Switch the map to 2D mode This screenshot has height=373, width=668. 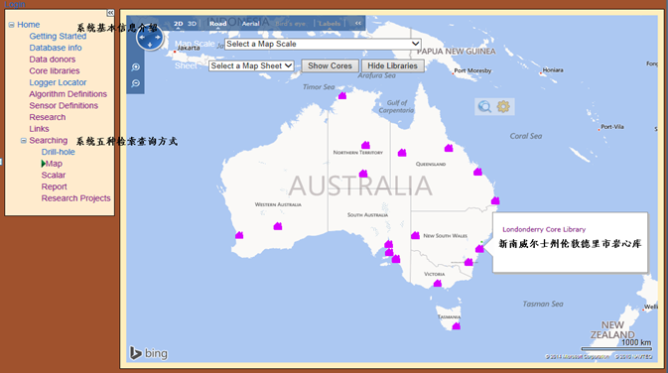coord(178,24)
